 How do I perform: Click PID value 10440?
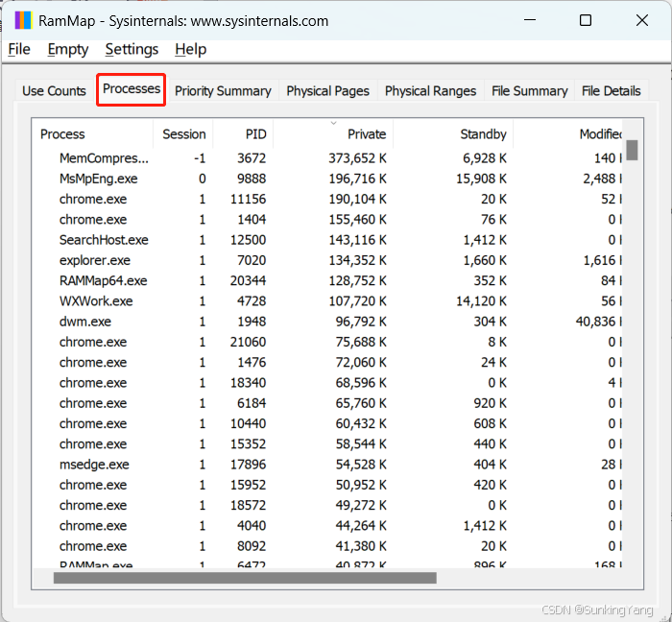point(248,423)
